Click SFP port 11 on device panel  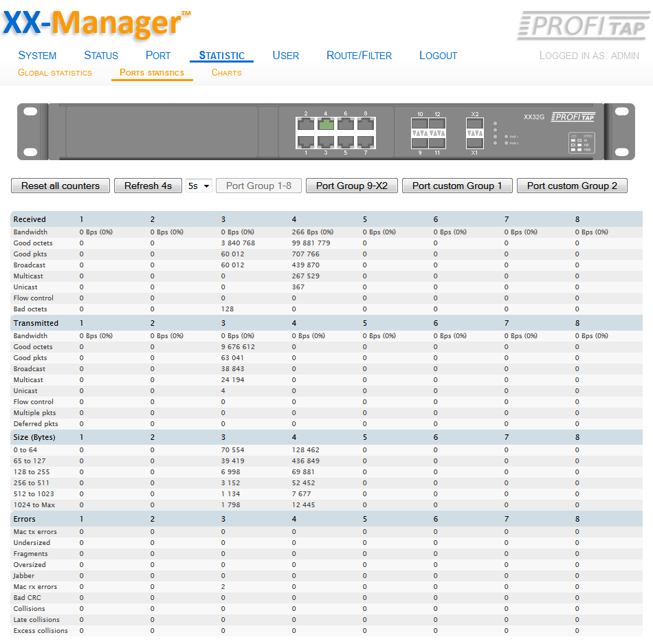coord(437,142)
